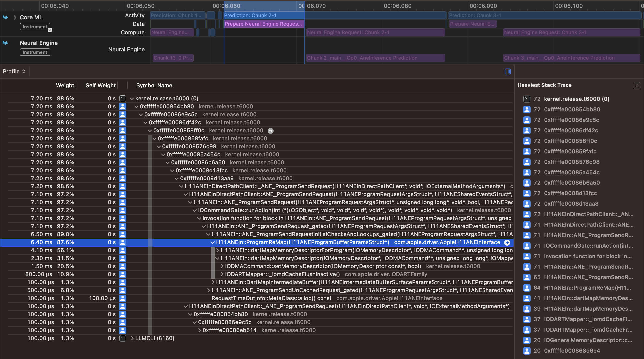Expand ANE_ProgramSendUnCachedRequest_gated node
This screenshot has width=644, height=359.
tap(208, 290)
